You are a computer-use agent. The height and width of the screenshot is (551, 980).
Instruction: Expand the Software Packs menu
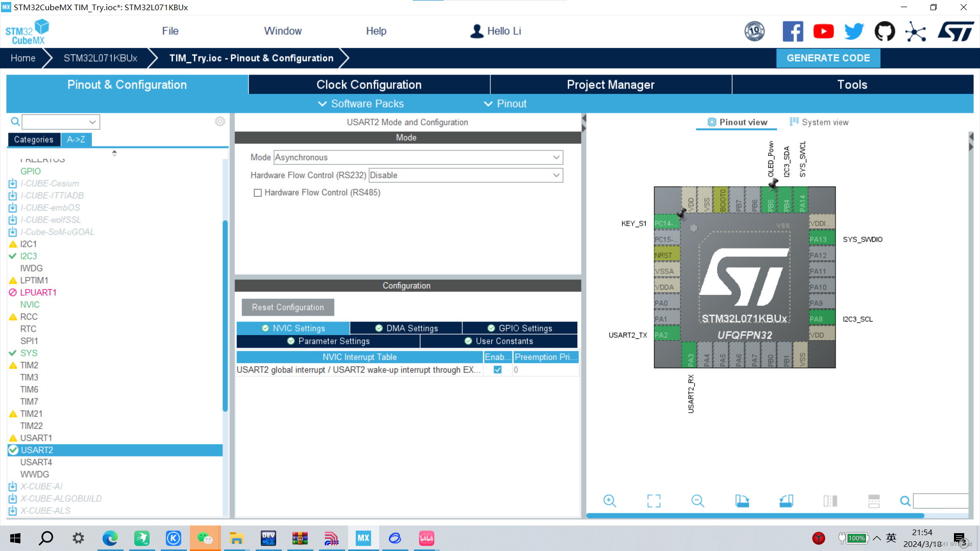click(x=361, y=104)
